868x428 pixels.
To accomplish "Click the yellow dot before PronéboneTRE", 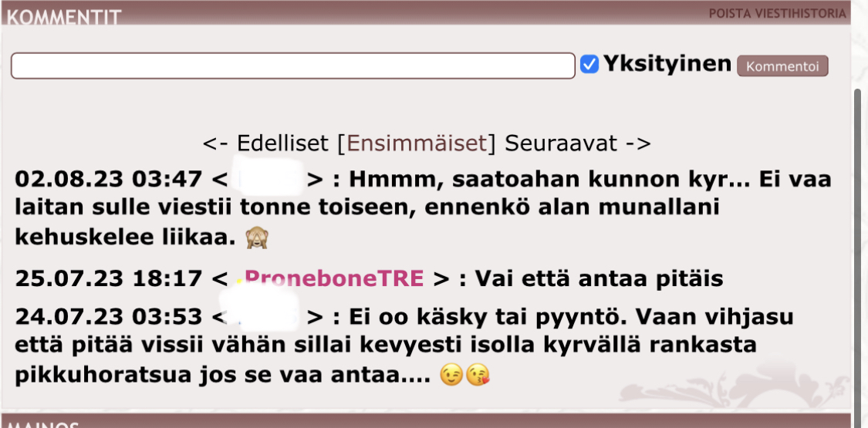I will [x=238, y=281].
